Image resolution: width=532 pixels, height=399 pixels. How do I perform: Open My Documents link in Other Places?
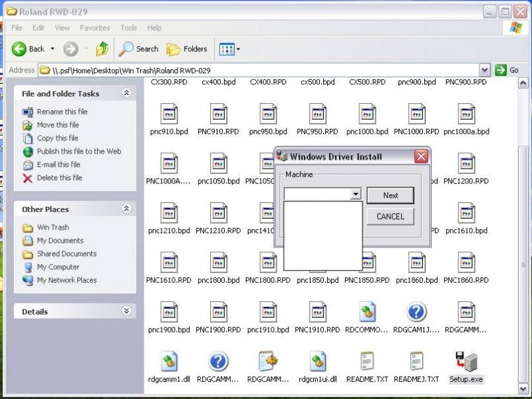pos(60,241)
